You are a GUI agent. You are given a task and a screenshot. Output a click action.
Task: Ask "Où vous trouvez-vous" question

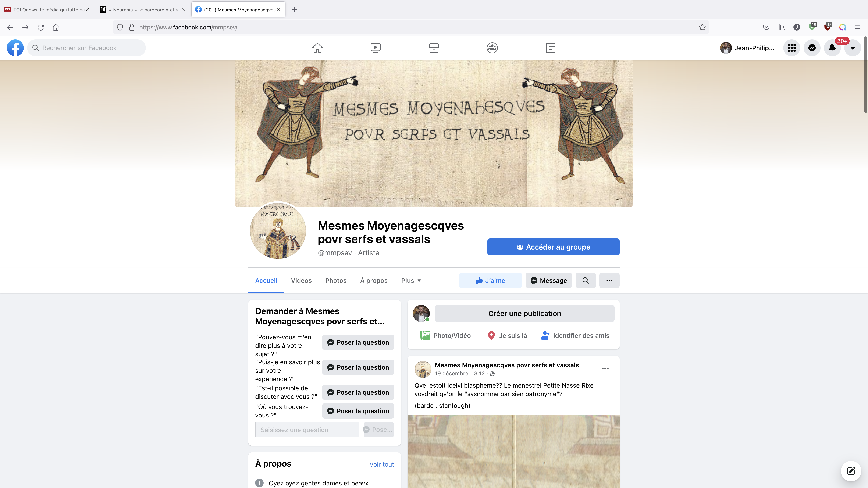pos(358,411)
